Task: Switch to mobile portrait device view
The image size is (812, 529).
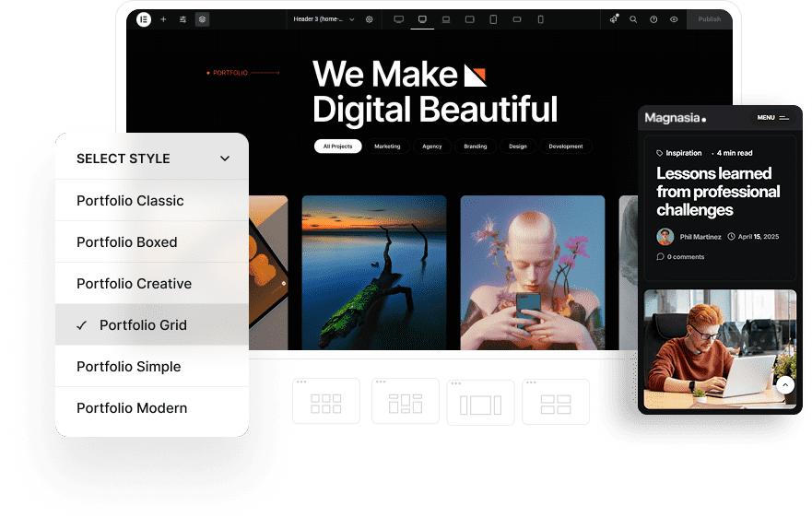Action: point(540,19)
